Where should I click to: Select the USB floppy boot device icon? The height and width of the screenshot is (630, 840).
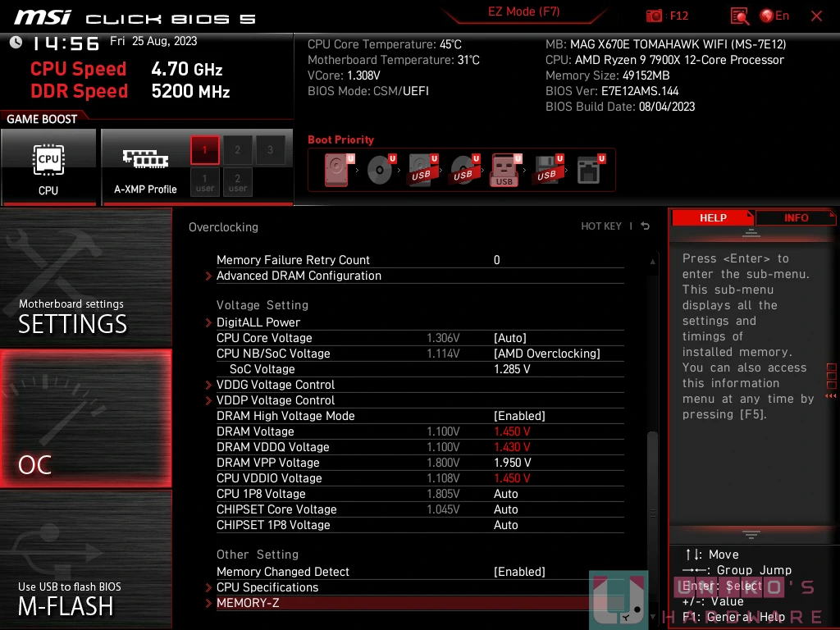coord(548,170)
